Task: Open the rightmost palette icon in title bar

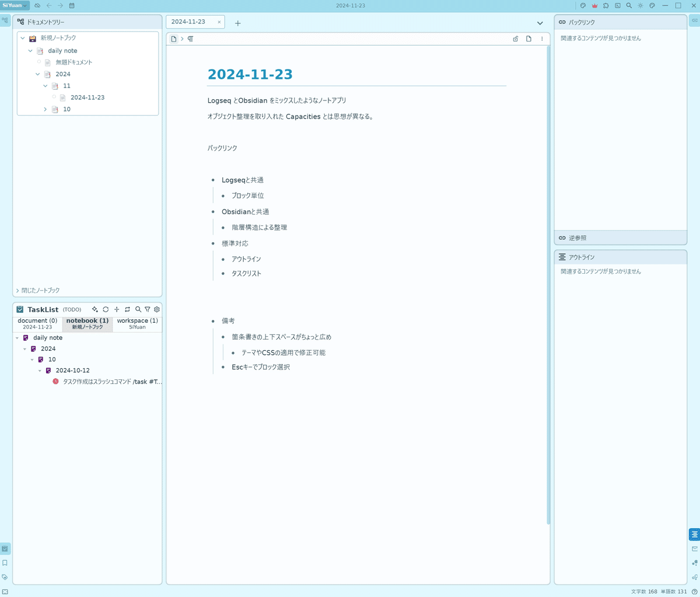Action: (x=652, y=5)
